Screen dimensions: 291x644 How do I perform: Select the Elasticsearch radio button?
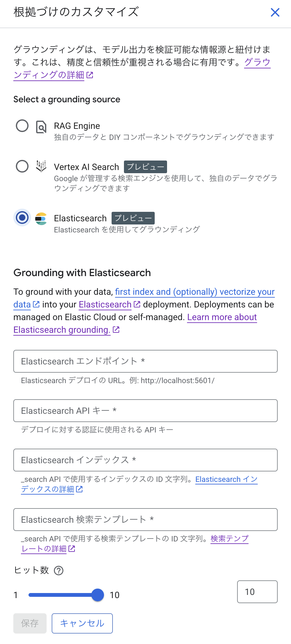(22, 218)
